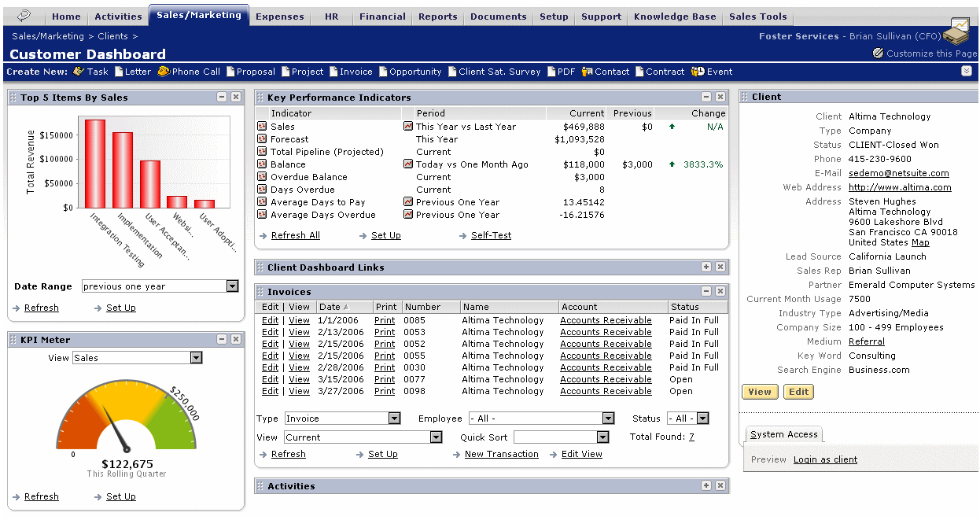Click the Integration Testing revenue bar
The image size is (980, 520).
[x=95, y=164]
